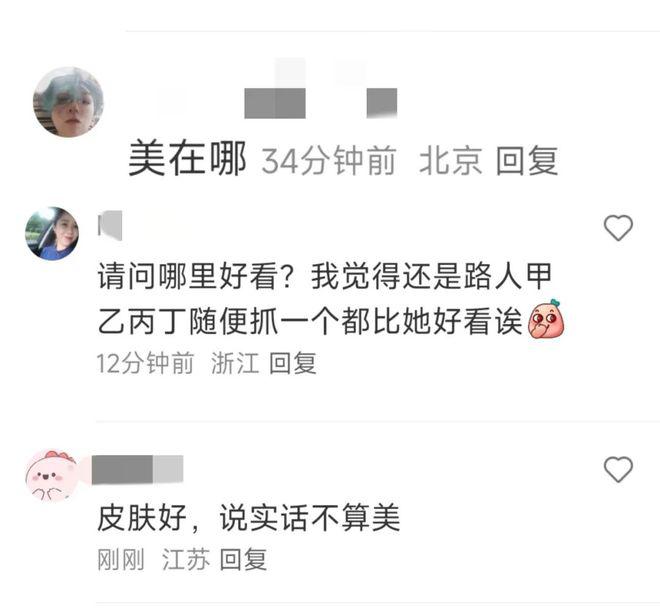Tap the peach face emoji sticker

coord(546,319)
